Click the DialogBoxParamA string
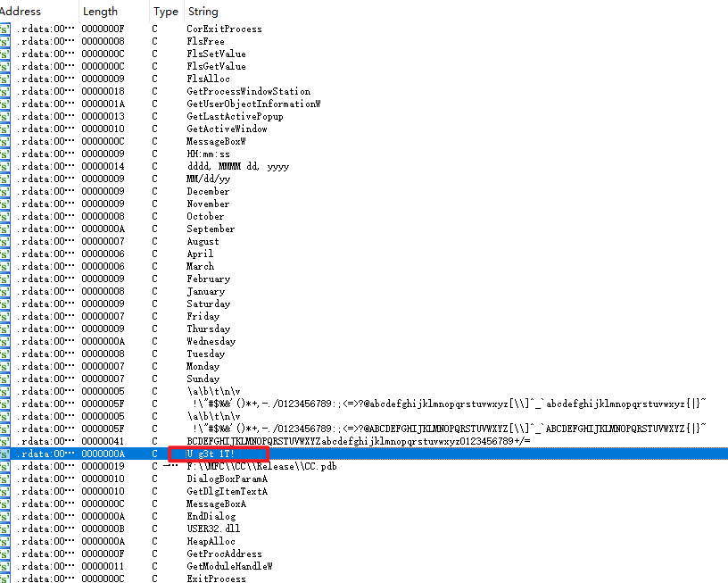 [x=227, y=479]
